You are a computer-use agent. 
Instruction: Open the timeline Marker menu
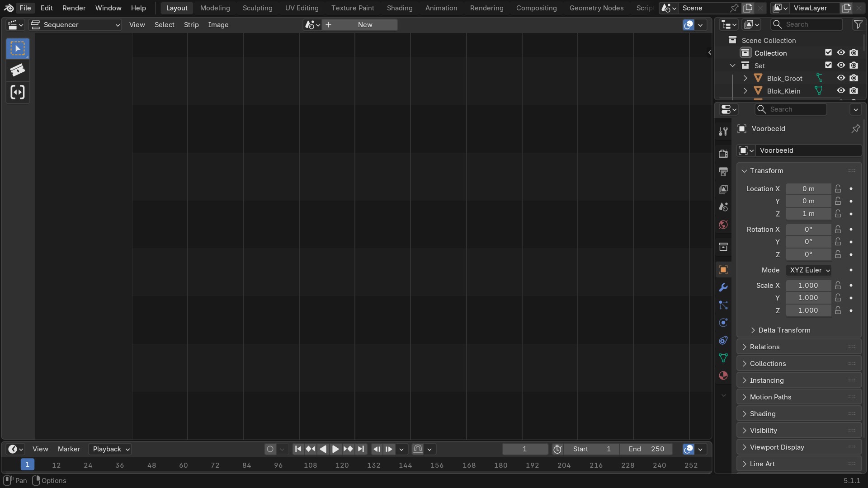[x=69, y=449]
